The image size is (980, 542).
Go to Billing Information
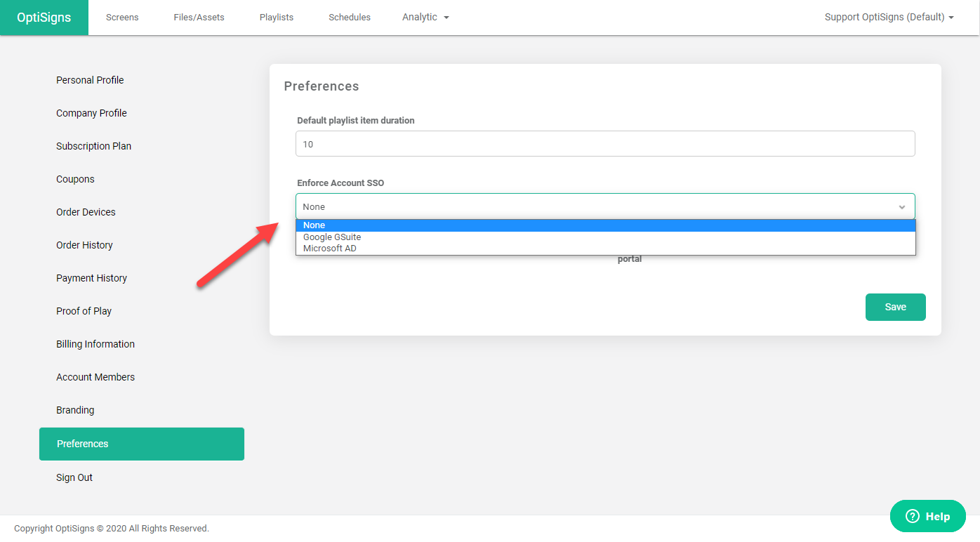coord(95,344)
